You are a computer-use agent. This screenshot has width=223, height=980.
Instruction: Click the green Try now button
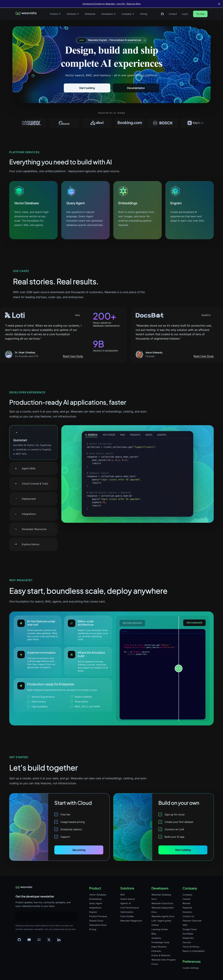coord(200,14)
